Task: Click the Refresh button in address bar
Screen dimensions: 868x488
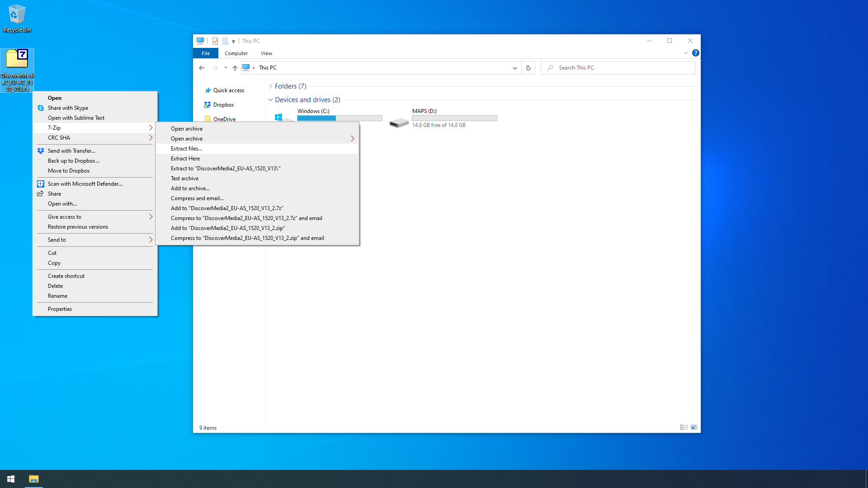Action: point(528,68)
